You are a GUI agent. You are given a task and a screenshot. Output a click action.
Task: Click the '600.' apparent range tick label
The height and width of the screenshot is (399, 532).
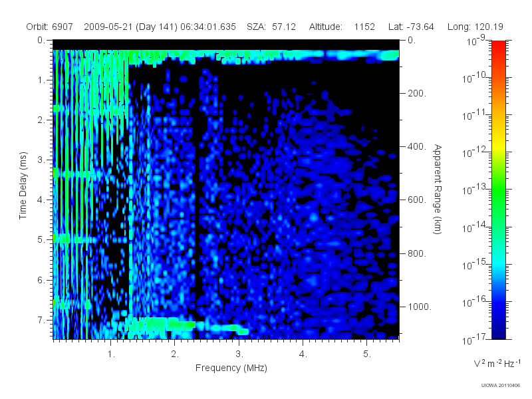coord(417,200)
